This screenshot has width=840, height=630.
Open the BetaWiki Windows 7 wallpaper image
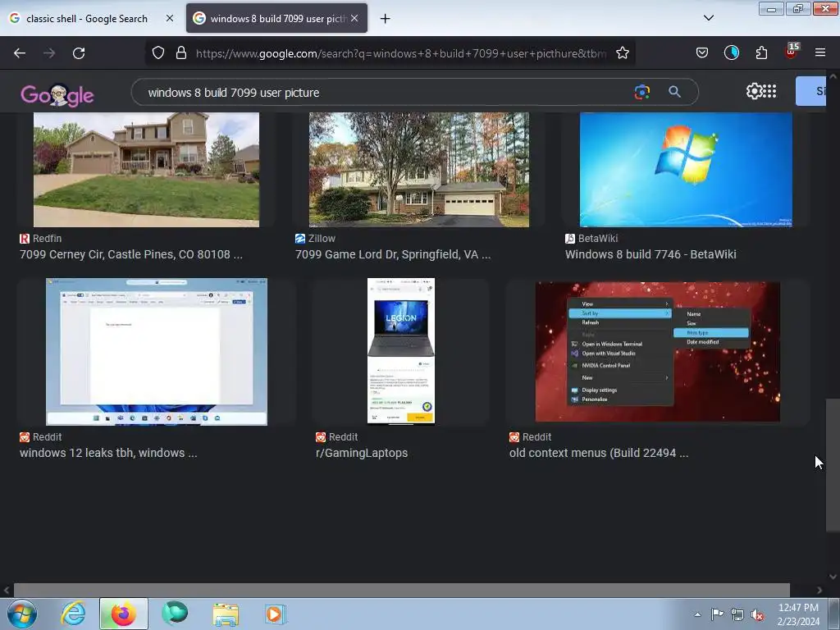686,169
